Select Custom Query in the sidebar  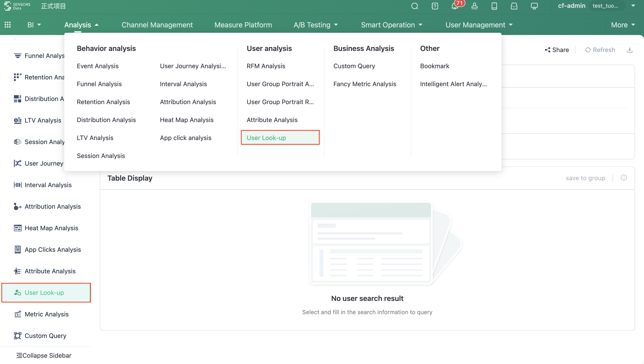[x=45, y=336]
